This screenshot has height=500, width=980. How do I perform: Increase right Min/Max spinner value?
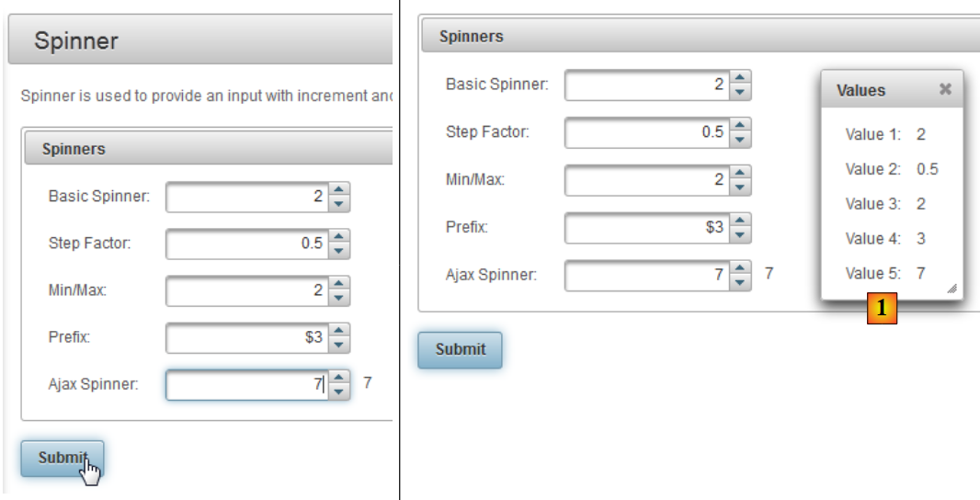[x=741, y=173]
